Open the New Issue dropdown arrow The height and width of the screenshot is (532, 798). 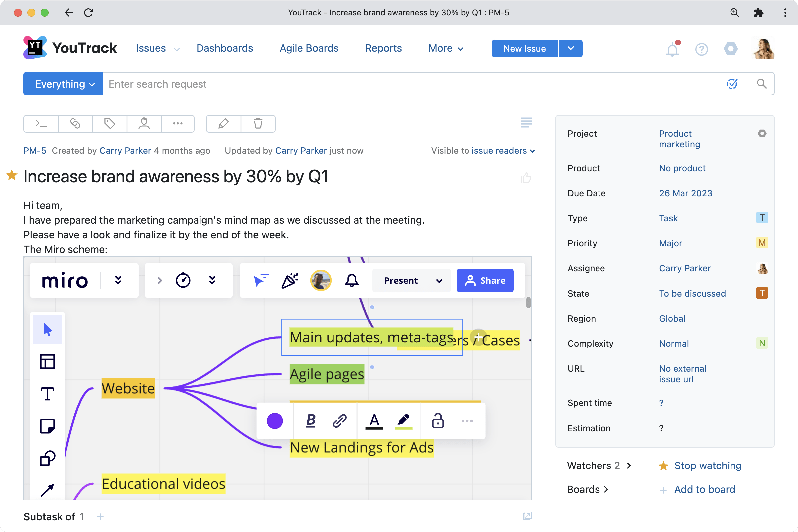click(x=571, y=48)
